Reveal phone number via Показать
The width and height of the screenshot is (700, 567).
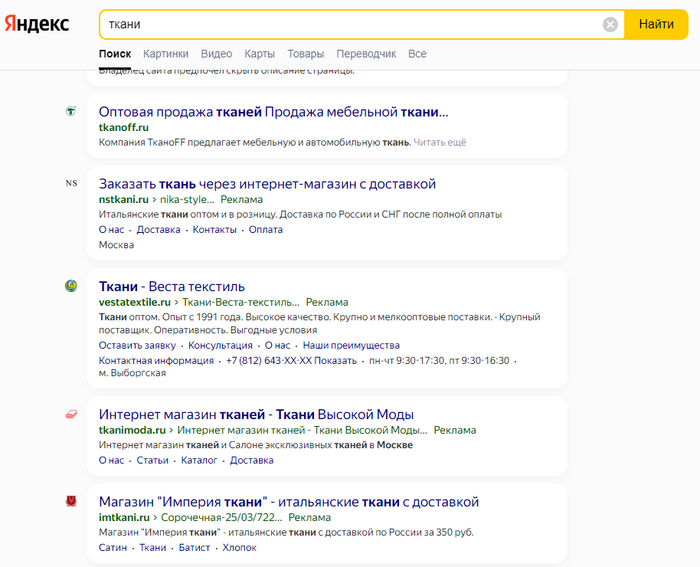point(335,360)
